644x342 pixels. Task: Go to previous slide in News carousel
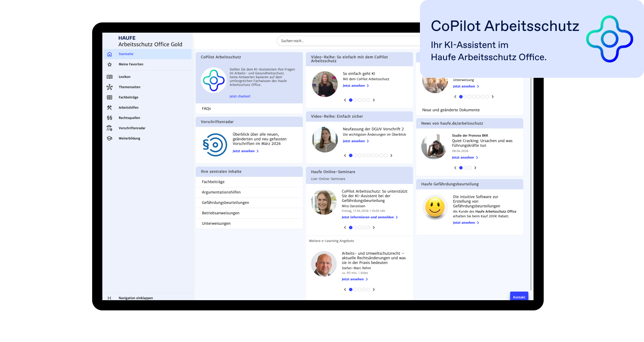455,168
